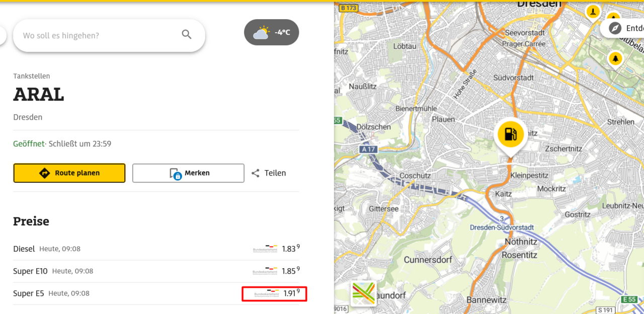Image resolution: width=644 pixels, height=314 pixels.
Task: Click the tree park marker on the map
Action: click(x=615, y=58)
